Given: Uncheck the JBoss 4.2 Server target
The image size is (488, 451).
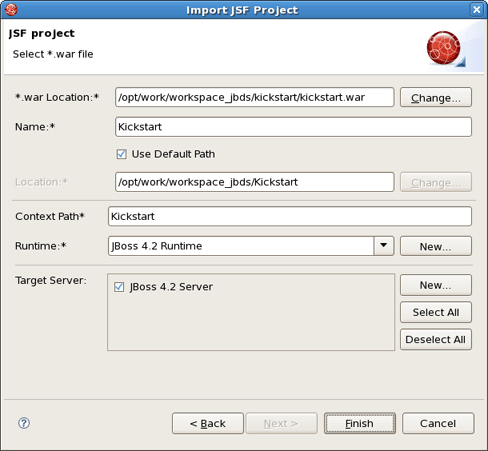Looking at the screenshot, I should 119,287.
